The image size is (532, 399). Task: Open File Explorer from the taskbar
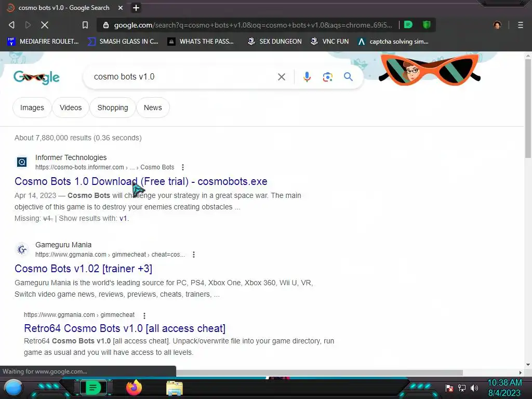(x=175, y=389)
